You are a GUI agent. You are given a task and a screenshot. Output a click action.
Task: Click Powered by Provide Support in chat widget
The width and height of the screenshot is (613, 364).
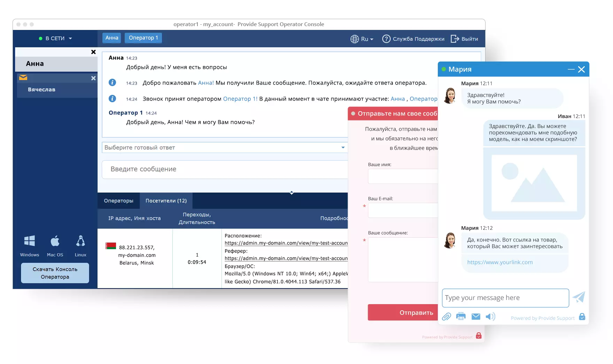[543, 318]
